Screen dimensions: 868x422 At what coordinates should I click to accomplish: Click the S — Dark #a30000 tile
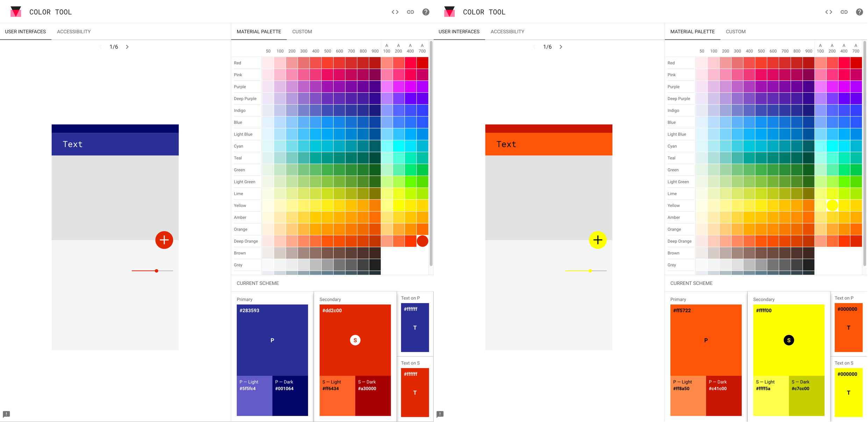[x=373, y=396]
